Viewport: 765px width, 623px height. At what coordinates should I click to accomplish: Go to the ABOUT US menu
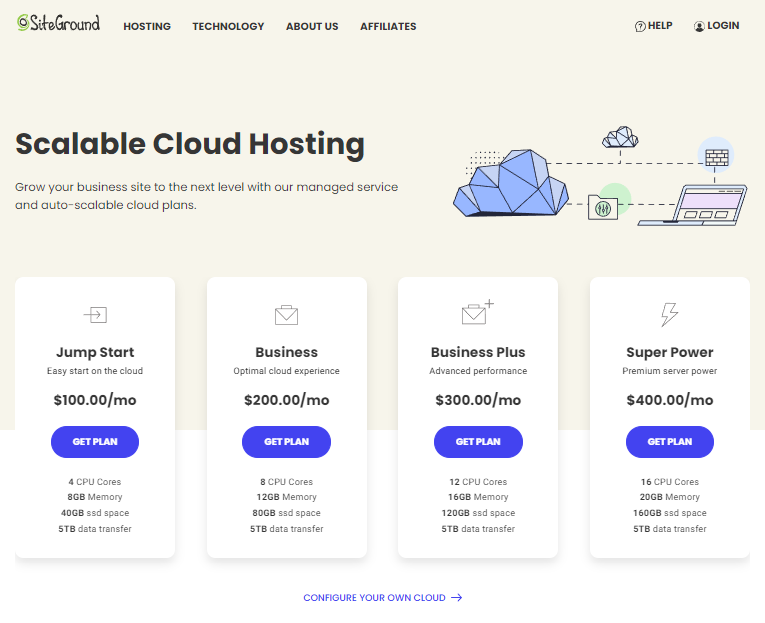pyautogui.click(x=312, y=26)
